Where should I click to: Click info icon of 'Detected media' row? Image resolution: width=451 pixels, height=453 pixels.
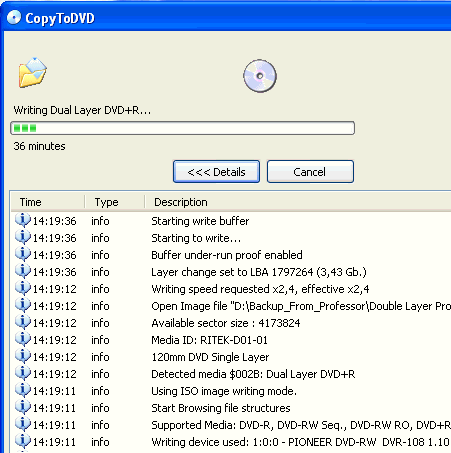click(23, 373)
